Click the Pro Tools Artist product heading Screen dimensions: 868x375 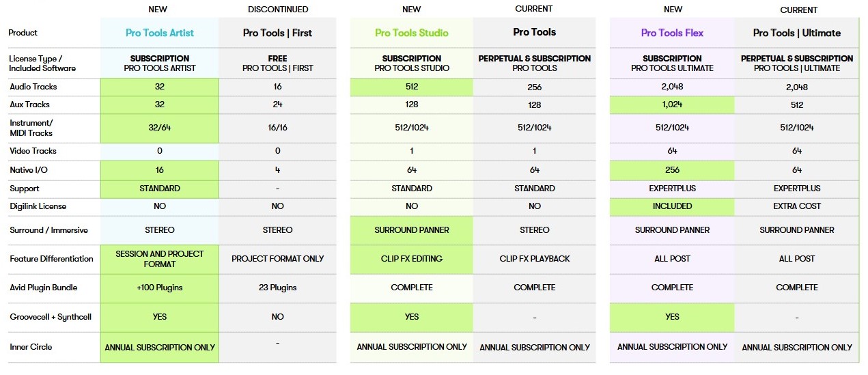tap(160, 33)
